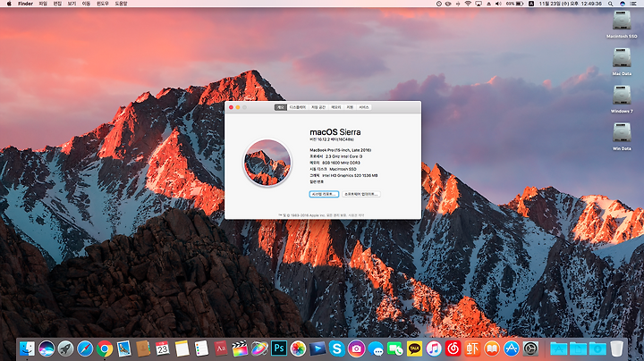644x361 pixels.
Task: Open the Trash in dock
Action: click(x=616, y=348)
